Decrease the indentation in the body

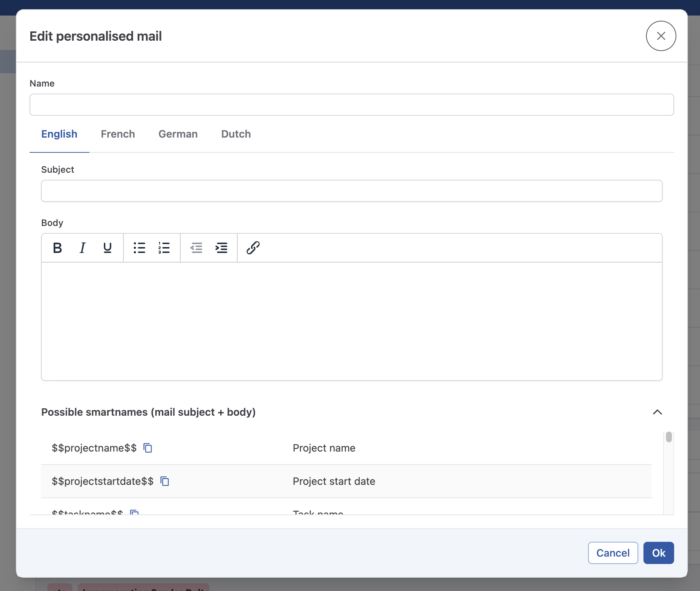point(196,248)
